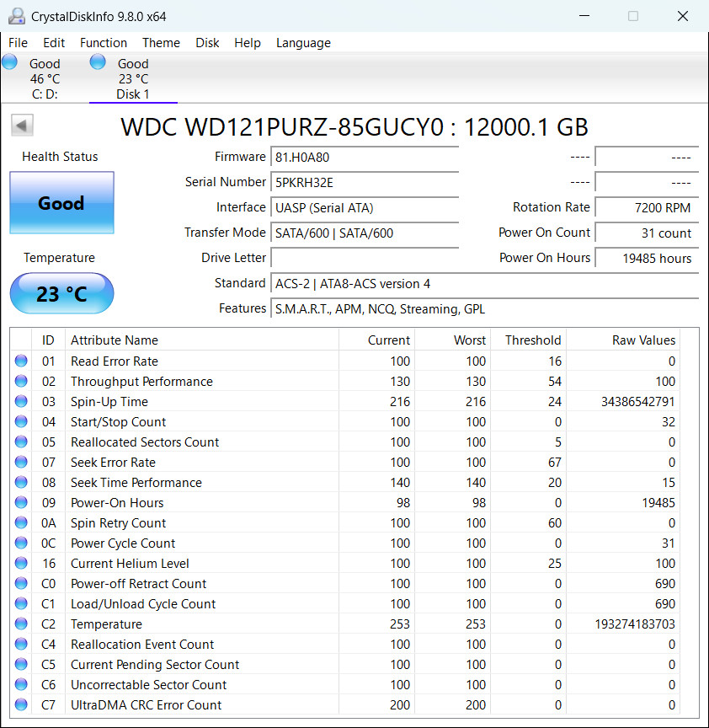This screenshot has height=728, width=709.
Task: Click the Power On Count value 31 count
Action: click(647, 233)
